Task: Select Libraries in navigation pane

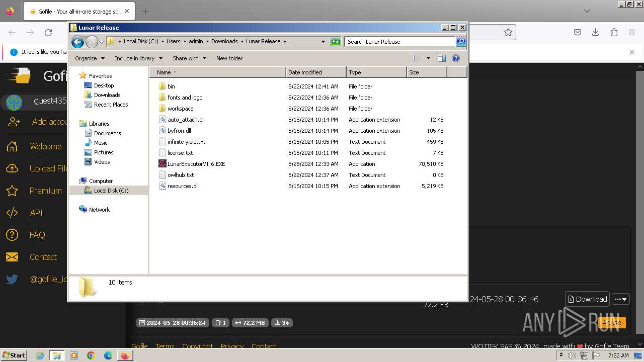Action: click(x=99, y=124)
